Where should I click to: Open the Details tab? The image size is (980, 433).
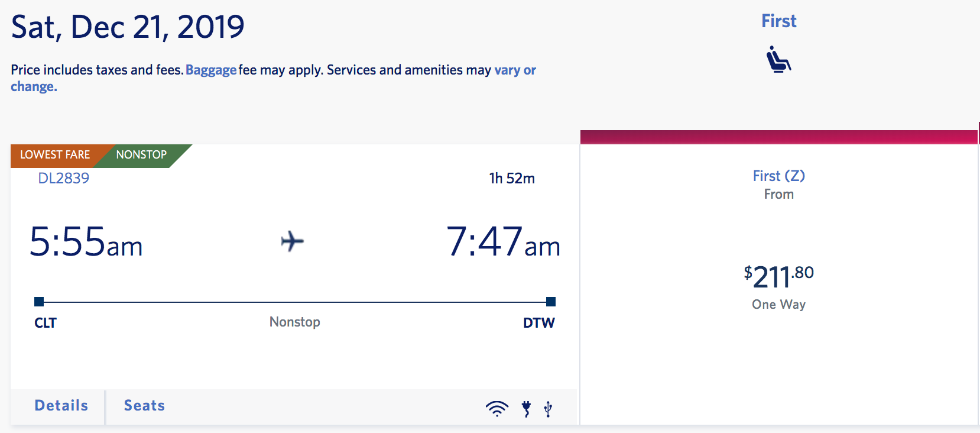coord(61,406)
